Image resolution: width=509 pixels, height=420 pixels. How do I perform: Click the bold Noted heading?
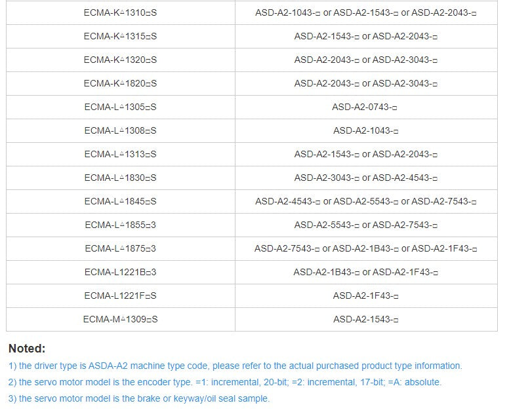click(27, 349)
